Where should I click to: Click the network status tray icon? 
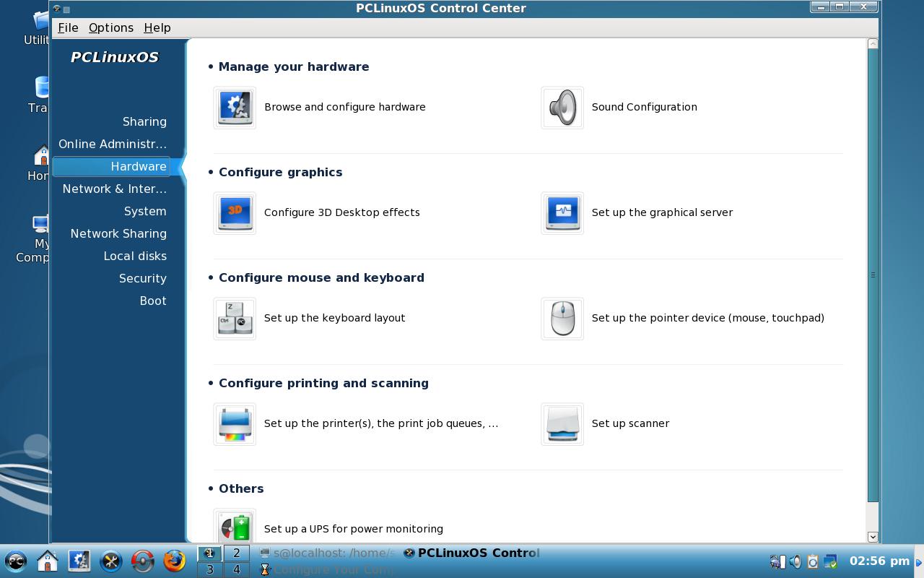(777, 561)
